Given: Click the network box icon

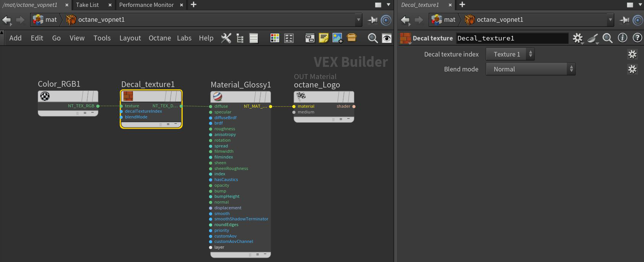Looking at the screenshot, I should tap(351, 37).
